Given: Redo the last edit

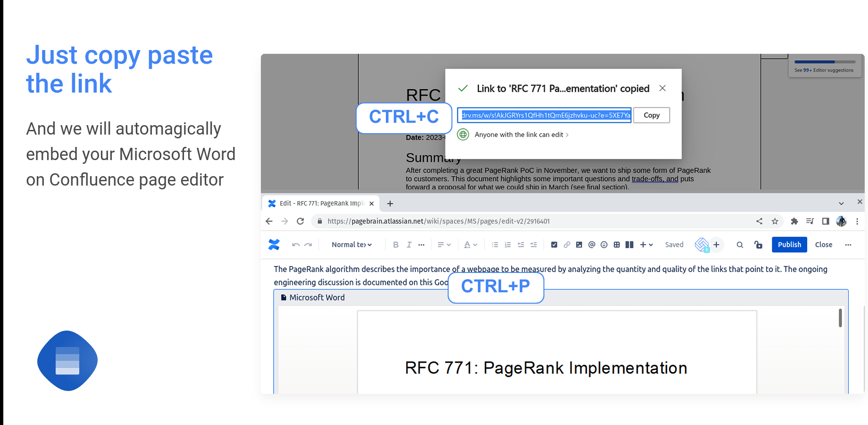Looking at the screenshot, I should (x=308, y=245).
